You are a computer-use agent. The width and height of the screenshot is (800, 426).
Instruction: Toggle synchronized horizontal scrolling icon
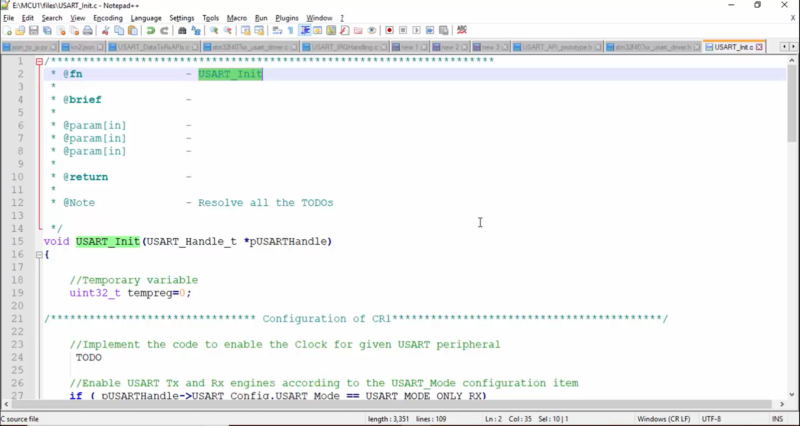click(260, 31)
